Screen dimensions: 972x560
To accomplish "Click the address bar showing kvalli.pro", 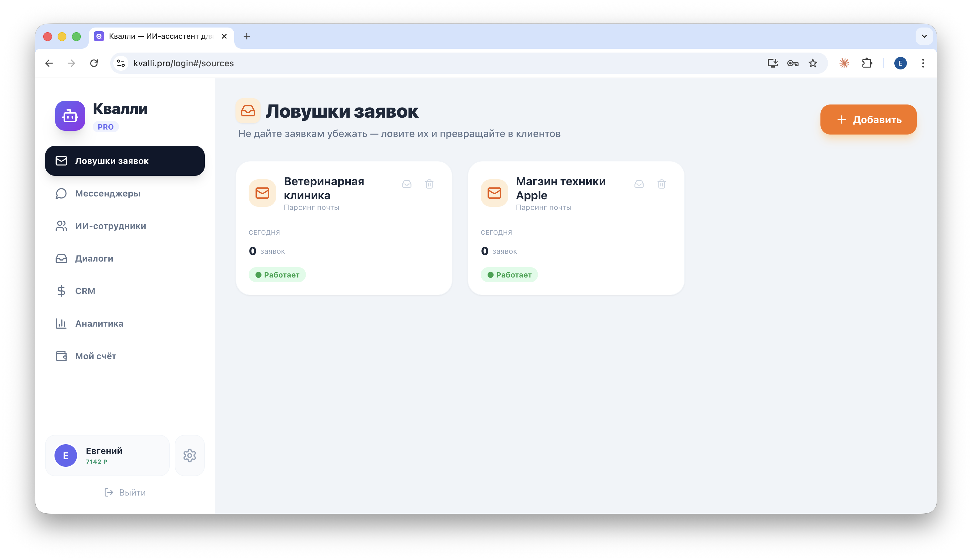I will point(184,63).
